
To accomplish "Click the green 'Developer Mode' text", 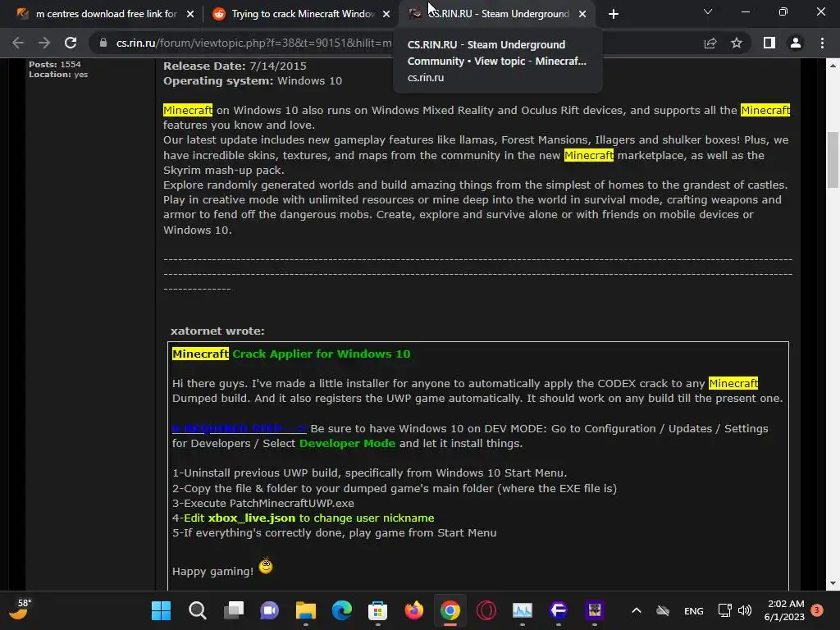I will (x=347, y=444).
